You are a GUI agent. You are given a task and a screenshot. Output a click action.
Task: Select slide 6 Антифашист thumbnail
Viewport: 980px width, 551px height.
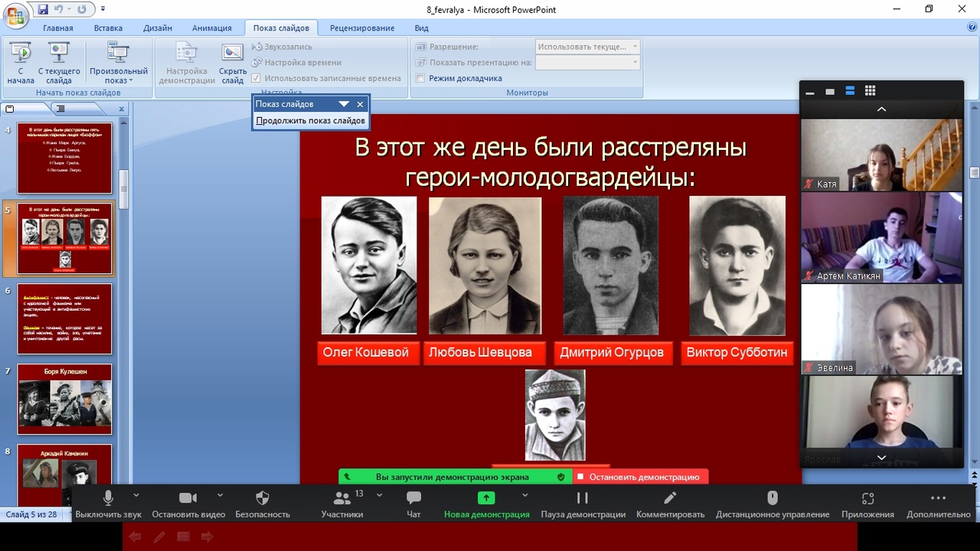[64, 319]
